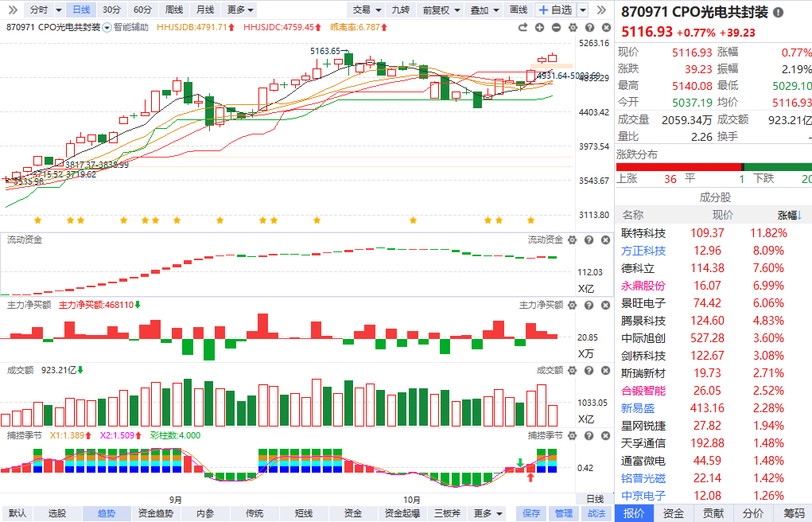Open the 前复权 adjustment dropdown
The image size is (812, 522).
click(441, 10)
